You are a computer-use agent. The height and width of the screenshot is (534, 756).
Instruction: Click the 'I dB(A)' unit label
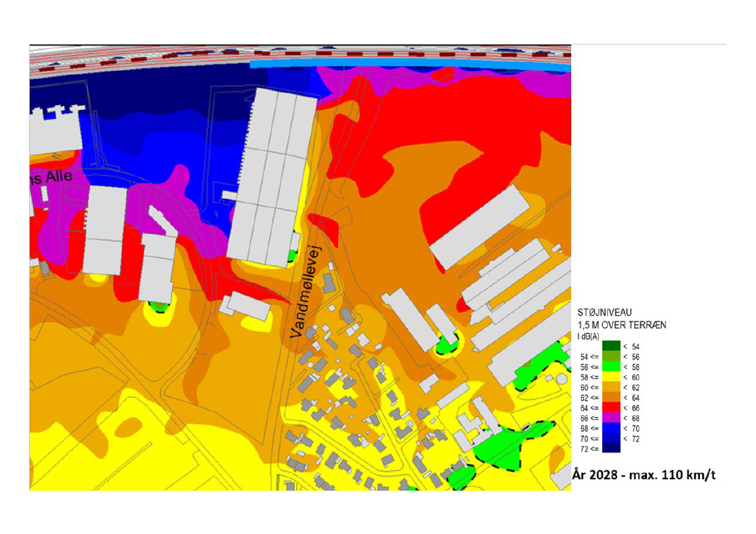[x=588, y=336]
